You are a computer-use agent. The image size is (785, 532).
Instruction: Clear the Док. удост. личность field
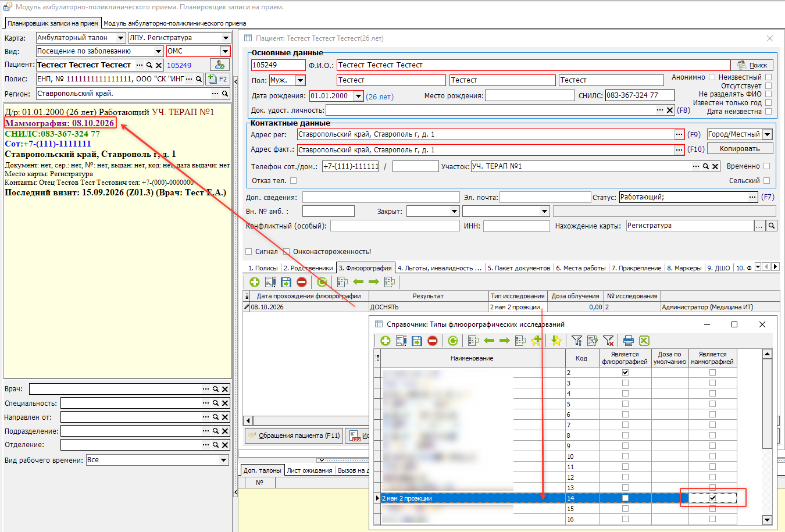(x=670, y=110)
